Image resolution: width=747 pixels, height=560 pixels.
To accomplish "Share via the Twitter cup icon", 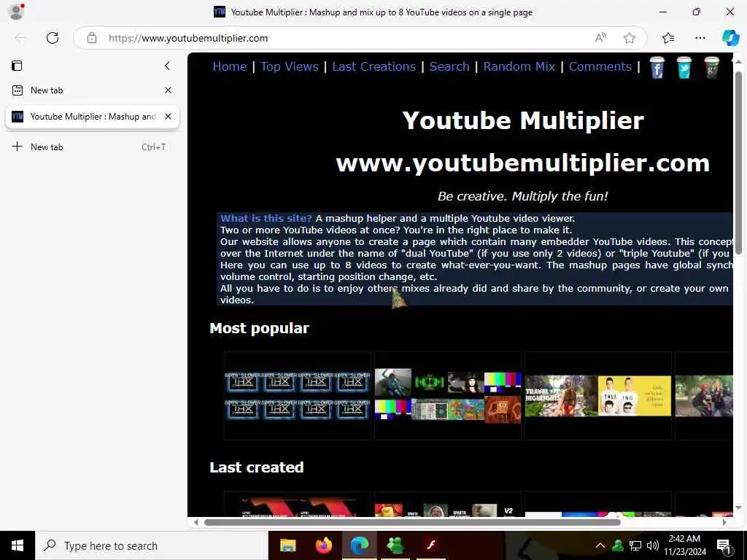I will point(684,68).
